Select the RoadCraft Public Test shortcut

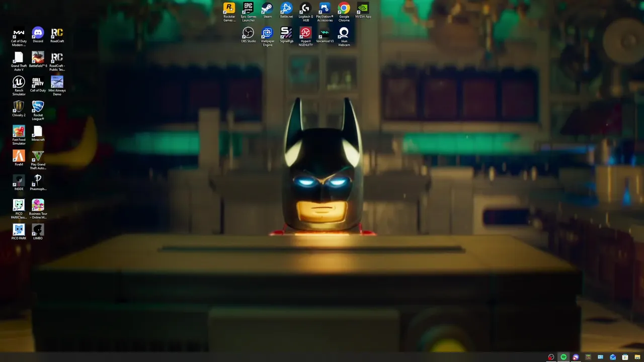tap(57, 61)
